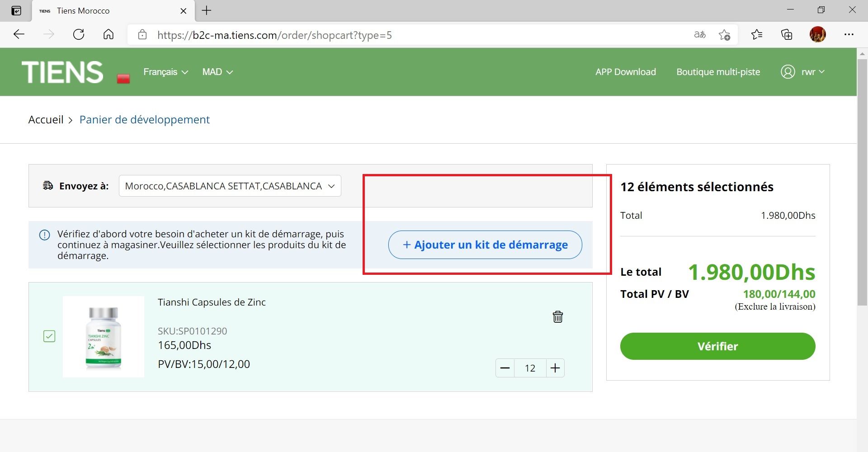Open the MAD currency dropdown
This screenshot has height=452, width=868.
point(217,72)
